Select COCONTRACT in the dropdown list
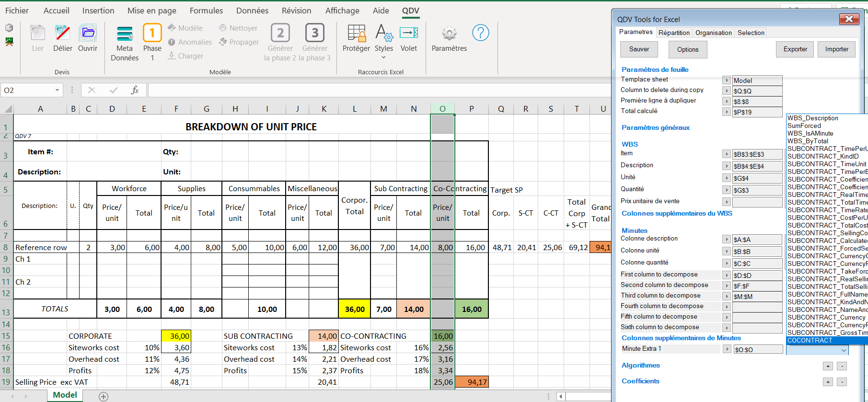 [x=827, y=341]
